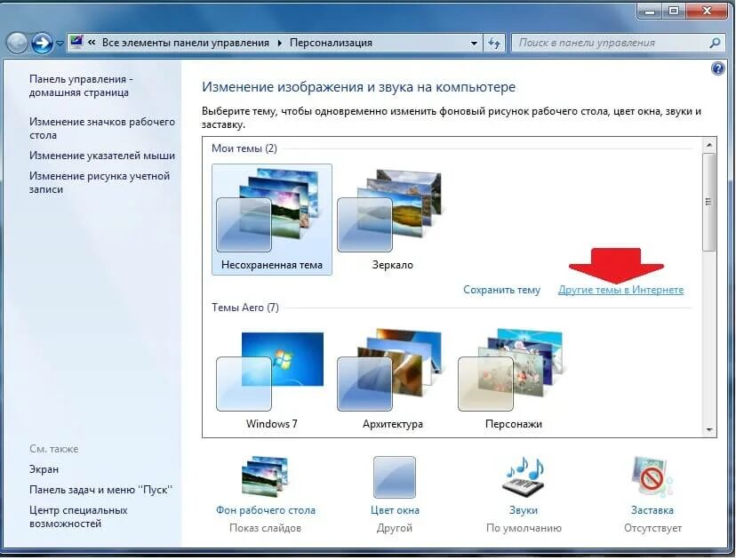
Task: Click the themes list scrollbar thumb
Action: click(708, 202)
